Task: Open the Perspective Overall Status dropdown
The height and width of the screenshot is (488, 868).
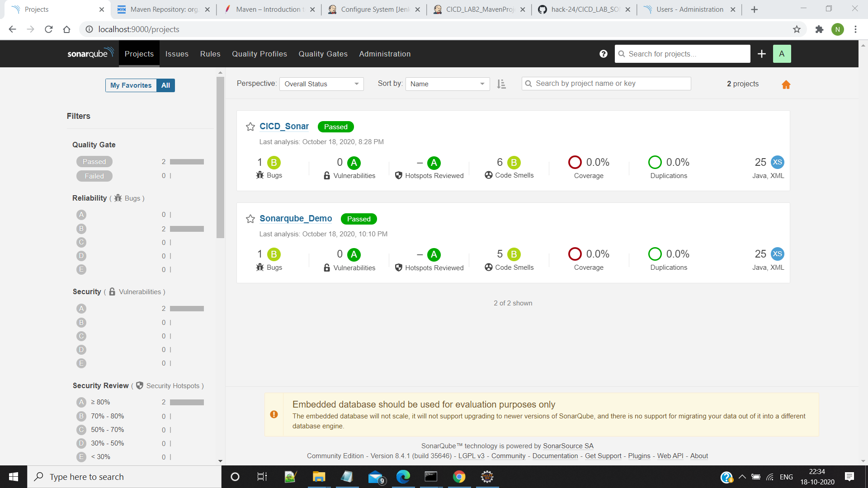Action: pos(321,84)
